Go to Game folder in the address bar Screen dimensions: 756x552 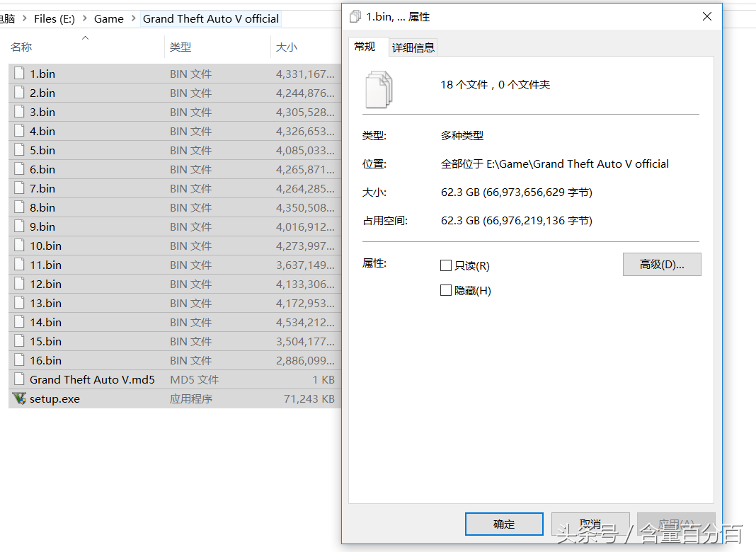tap(109, 19)
